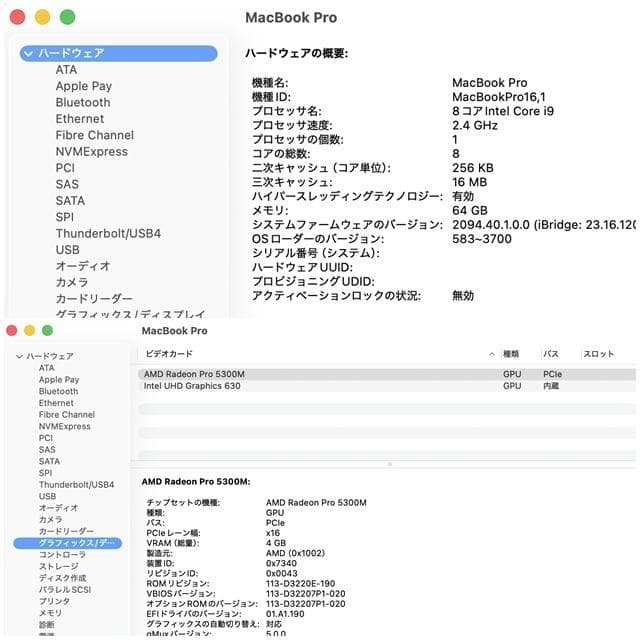Image resolution: width=640 pixels, height=640 pixels.
Task: Open Apple Pay in top window sidebar
Action: coord(84,86)
